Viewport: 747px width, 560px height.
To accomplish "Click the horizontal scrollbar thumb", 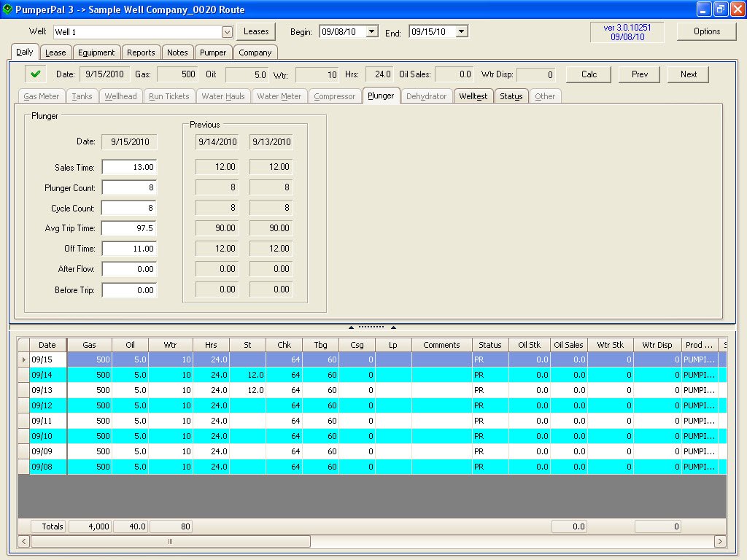I will pyautogui.click(x=170, y=542).
